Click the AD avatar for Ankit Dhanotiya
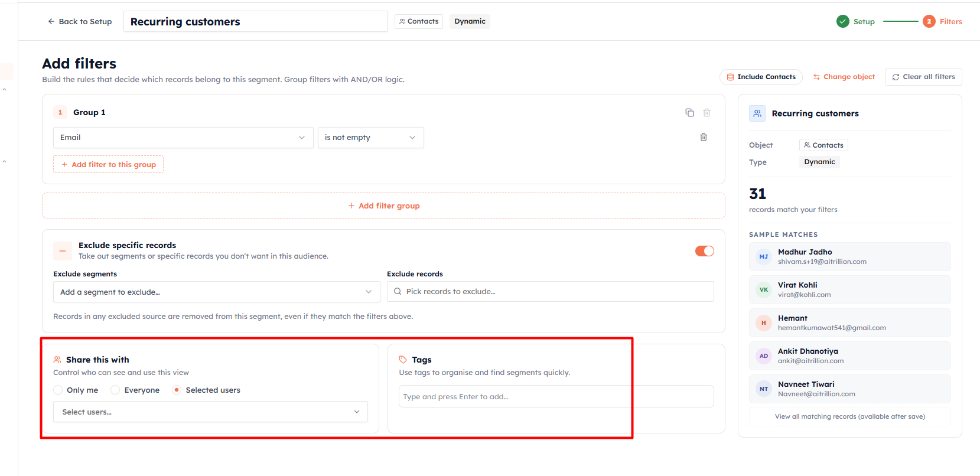 tap(764, 356)
